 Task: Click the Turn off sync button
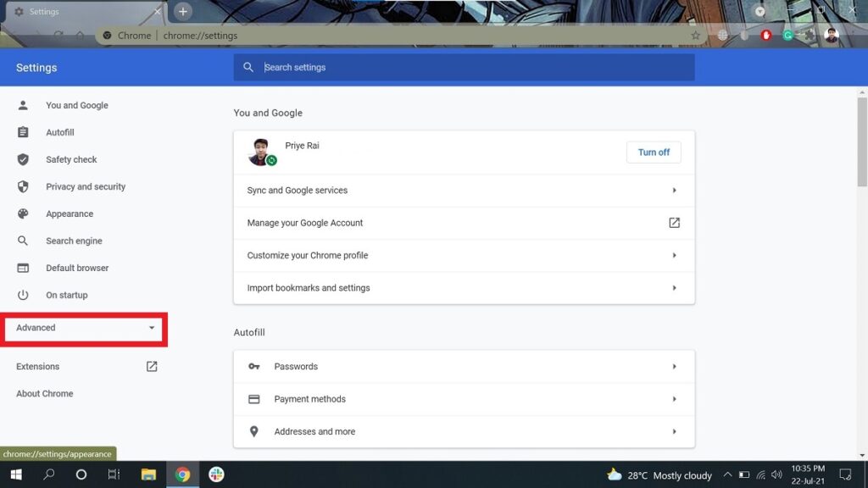654,152
